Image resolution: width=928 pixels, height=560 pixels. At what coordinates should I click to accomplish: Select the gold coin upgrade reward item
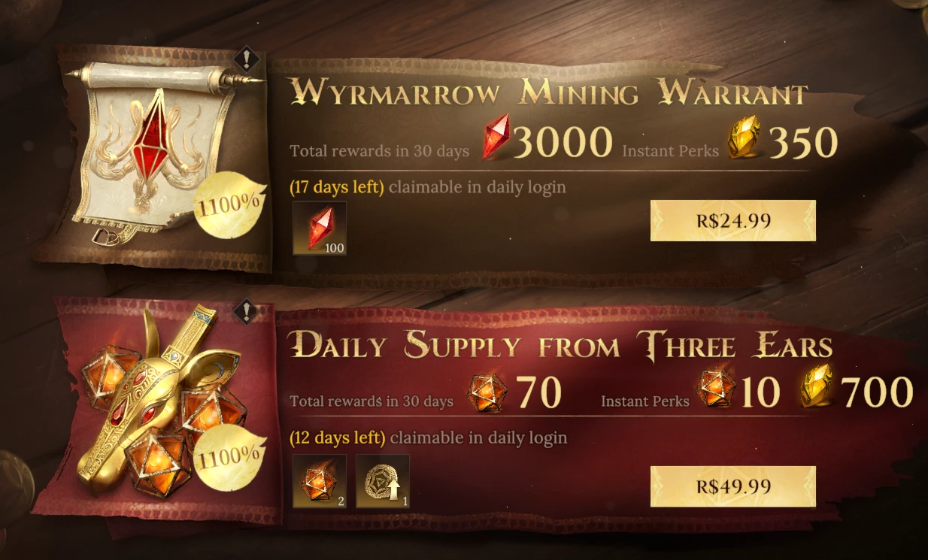pyautogui.click(x=383, y=481)
